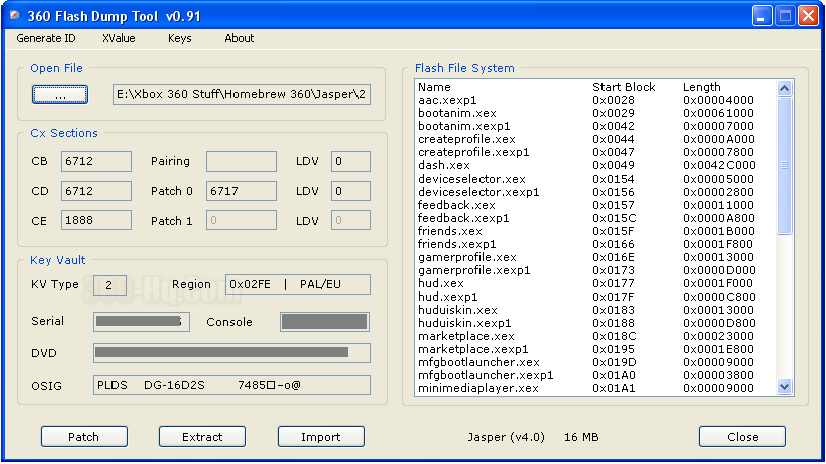Click the LDV field in CD row
The height and width of the screenshot is (464, 826).
[x=351, y=191]
